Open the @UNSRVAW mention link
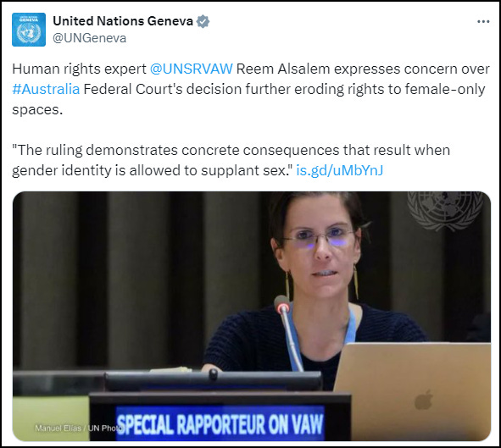The image size is (501, 448). click(192, 69)
